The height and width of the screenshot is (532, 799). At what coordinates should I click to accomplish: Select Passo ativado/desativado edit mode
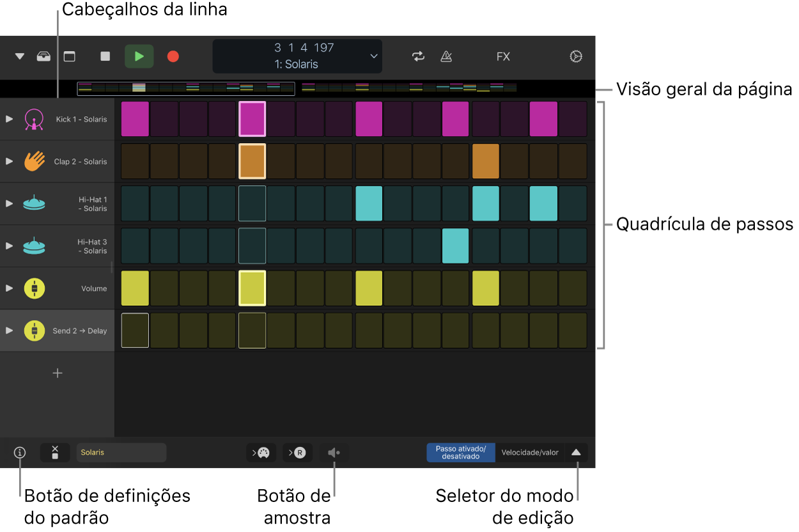[460, 452]
